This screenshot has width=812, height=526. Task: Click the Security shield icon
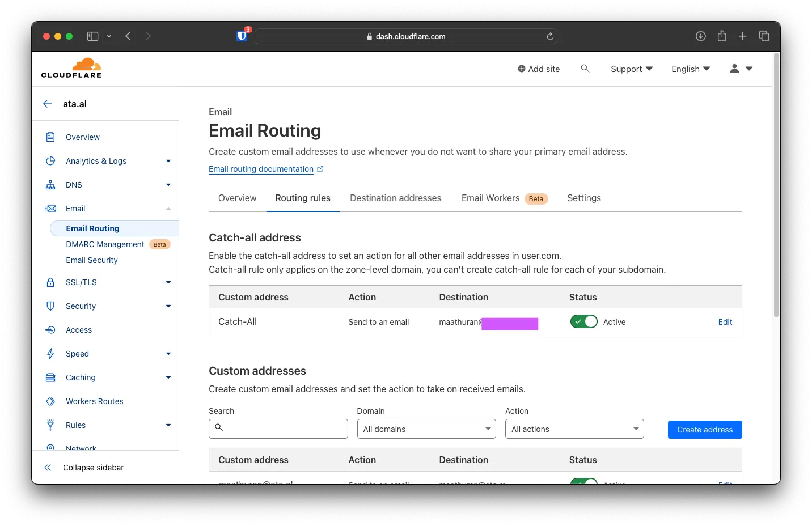click(50, 306)
